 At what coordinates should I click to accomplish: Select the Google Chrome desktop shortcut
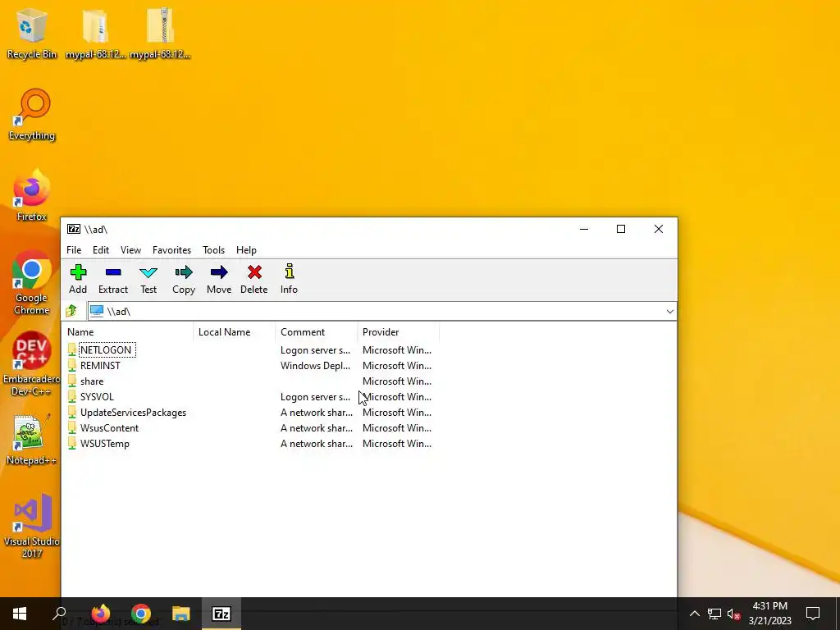32,283
